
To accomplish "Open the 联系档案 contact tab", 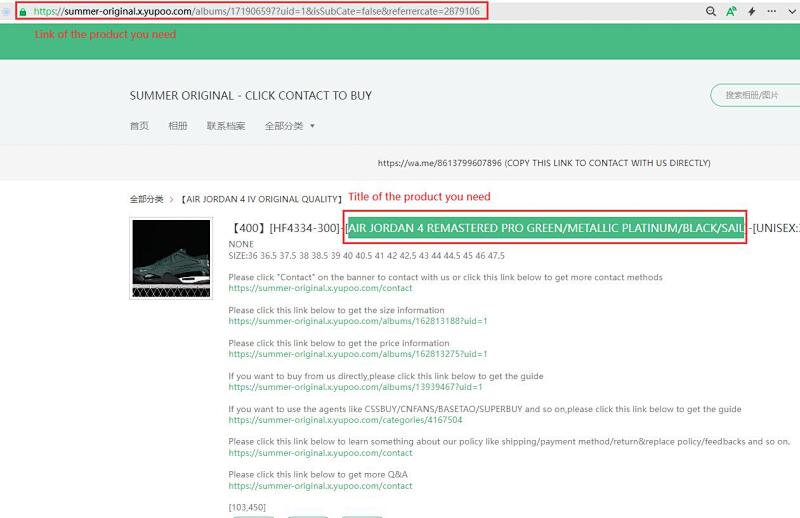I will pyautogui.click(x=226, y=126).
